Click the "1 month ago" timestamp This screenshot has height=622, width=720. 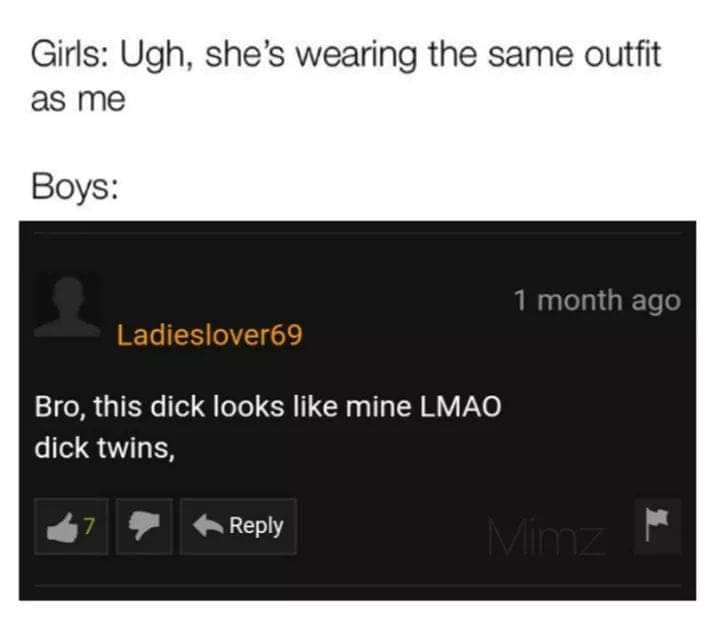pos(596,301)
